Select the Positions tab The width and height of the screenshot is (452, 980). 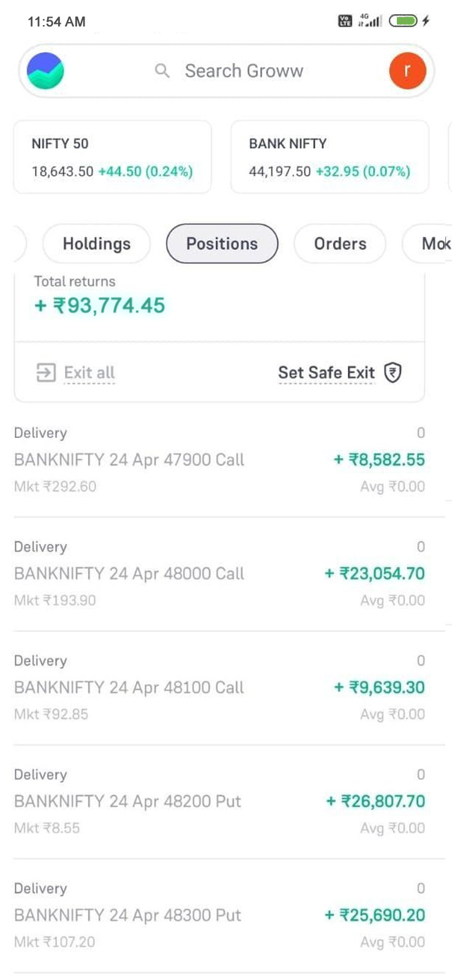(222, 244)
